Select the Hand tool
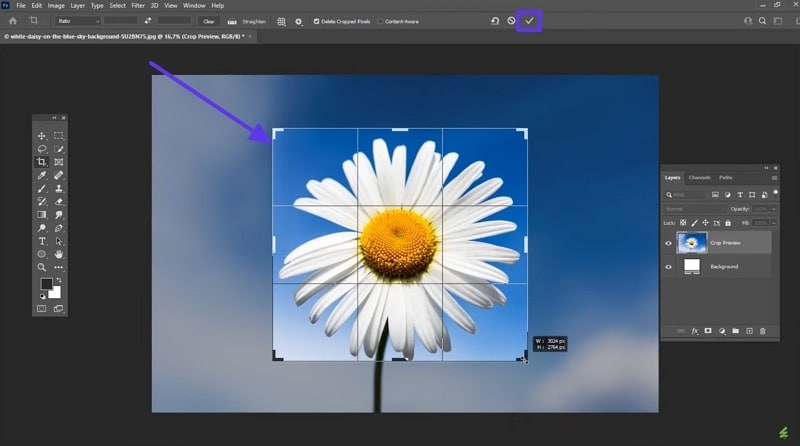Viewport: 800px width, 446px height. click(59, 254)
